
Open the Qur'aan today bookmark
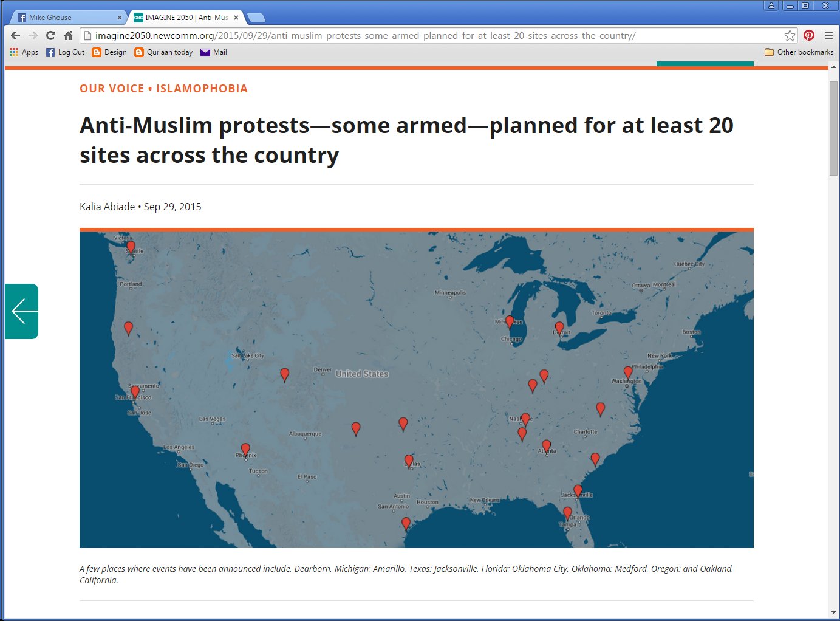(163, 52)
